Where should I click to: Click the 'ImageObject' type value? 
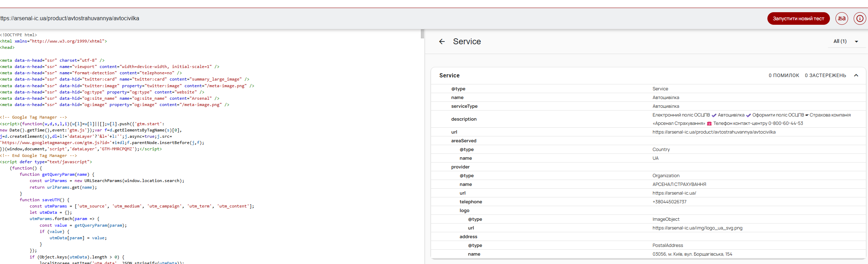pos(666,219)
